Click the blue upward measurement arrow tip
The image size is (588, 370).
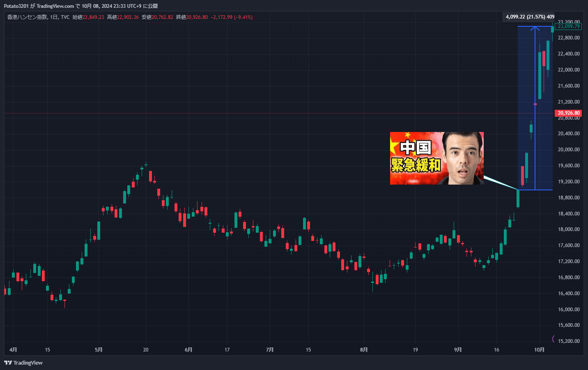[535, 27]
